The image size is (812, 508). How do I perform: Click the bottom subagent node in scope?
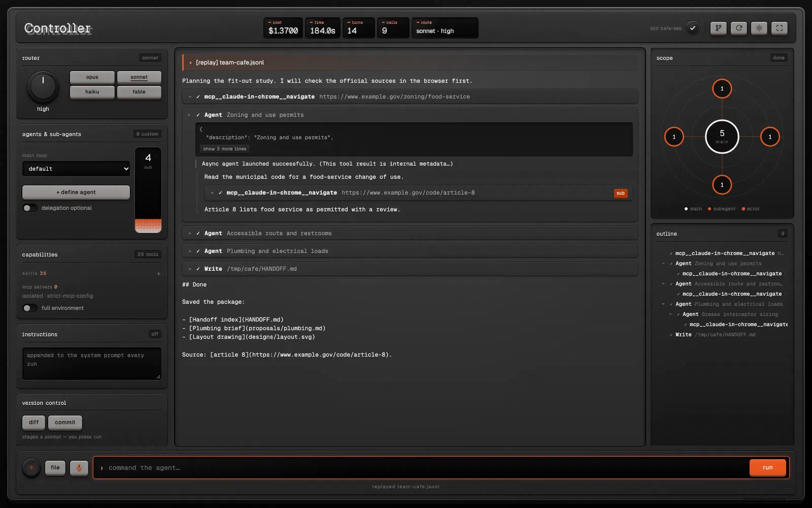pyautogui.click(x=722, y=185)
